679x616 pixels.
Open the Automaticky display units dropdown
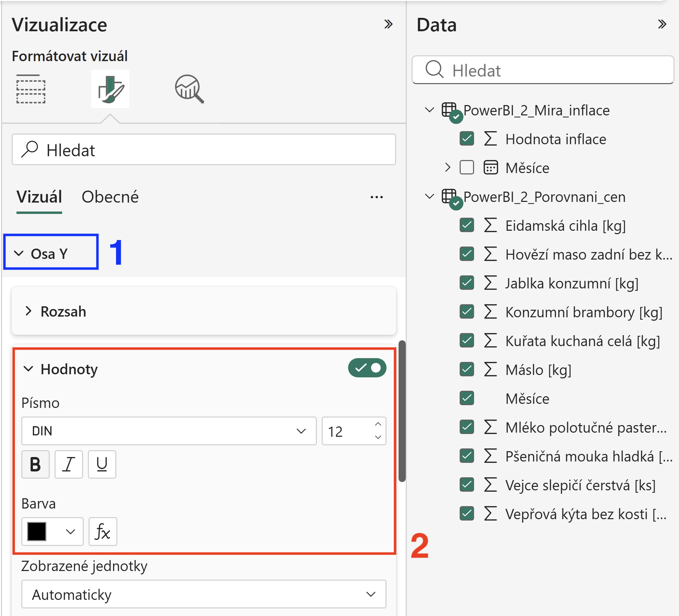204,594
